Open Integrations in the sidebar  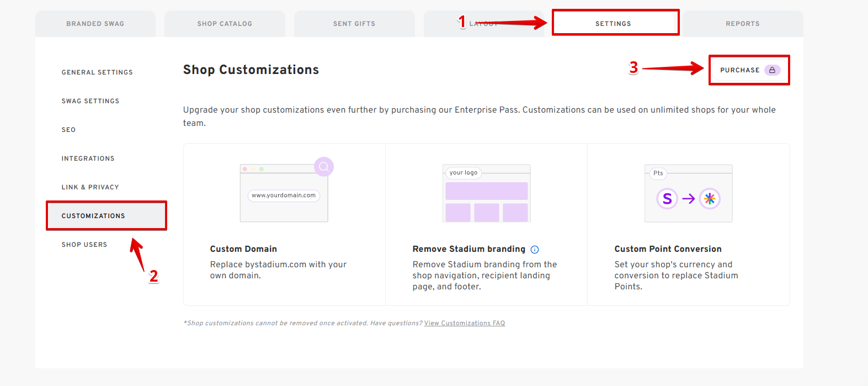(88, 158)
